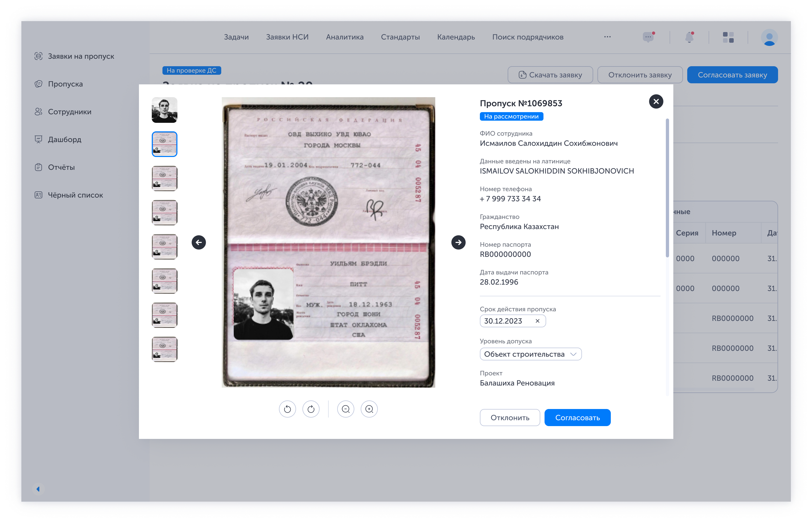812x523 pixels.
Task: Switch to the 'Аналитика' top tab
Action: coord(345,37)
